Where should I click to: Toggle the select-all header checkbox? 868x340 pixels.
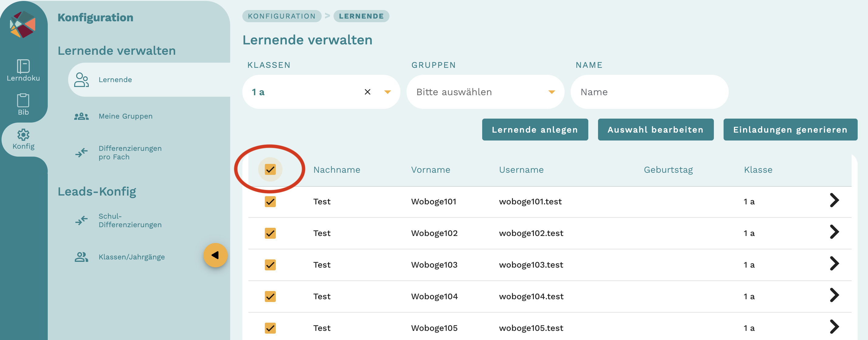pos(270,169)
